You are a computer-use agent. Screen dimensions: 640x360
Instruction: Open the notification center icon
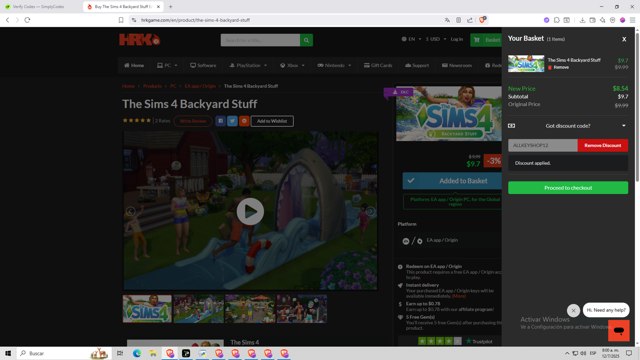click(629, 353)
